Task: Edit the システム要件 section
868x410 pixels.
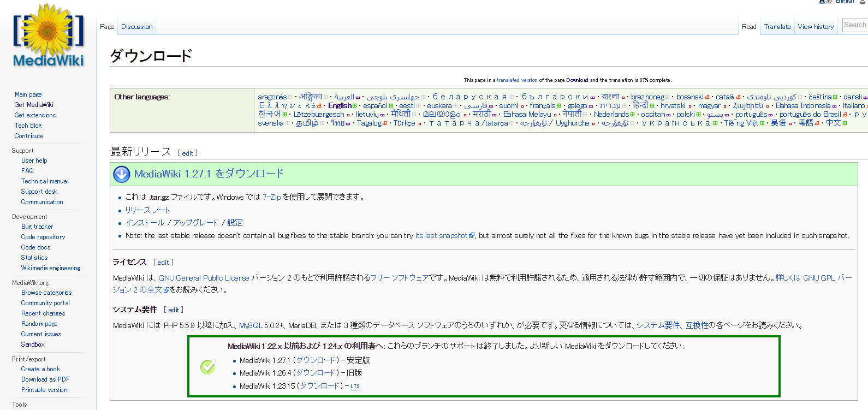Action: click(x=174, y=310)
